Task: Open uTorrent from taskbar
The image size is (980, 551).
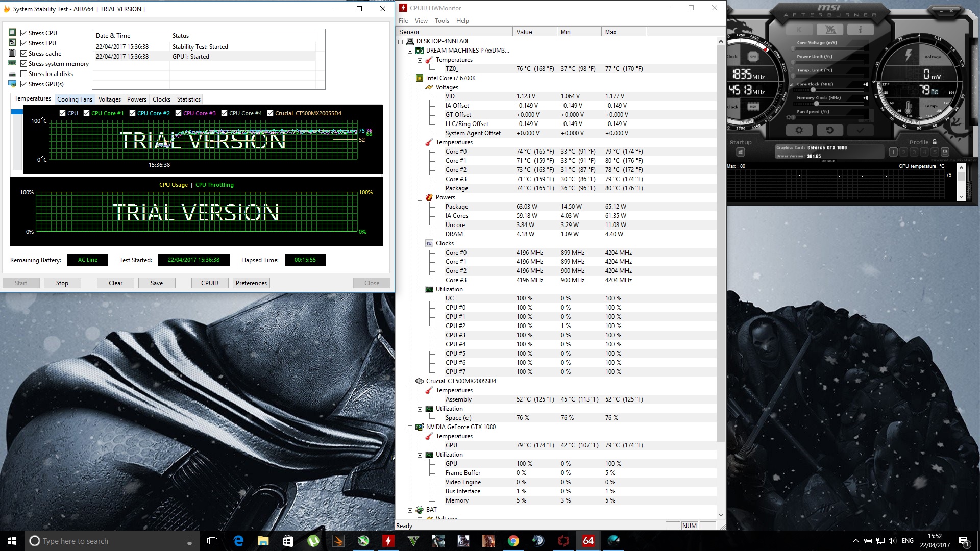Action: (313, 541)
